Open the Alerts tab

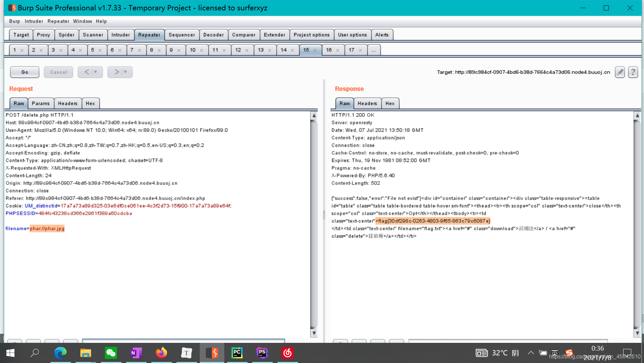[382, 35]
